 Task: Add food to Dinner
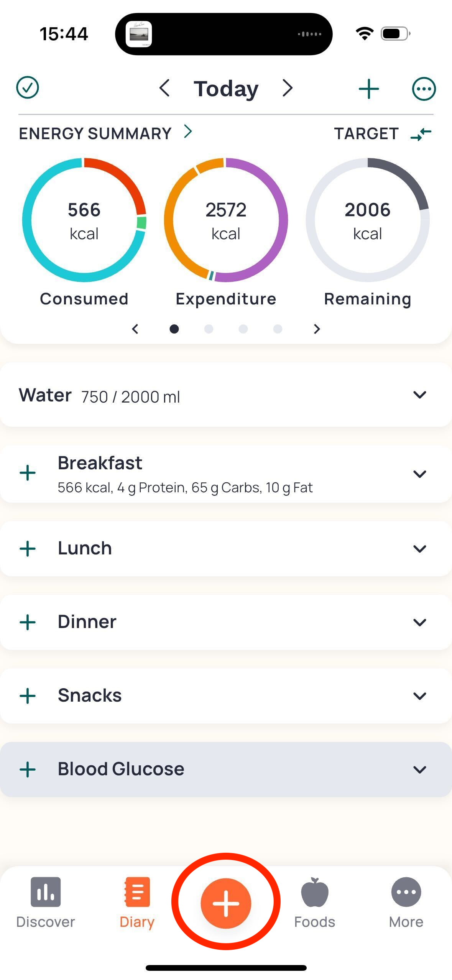click(28, 622)
